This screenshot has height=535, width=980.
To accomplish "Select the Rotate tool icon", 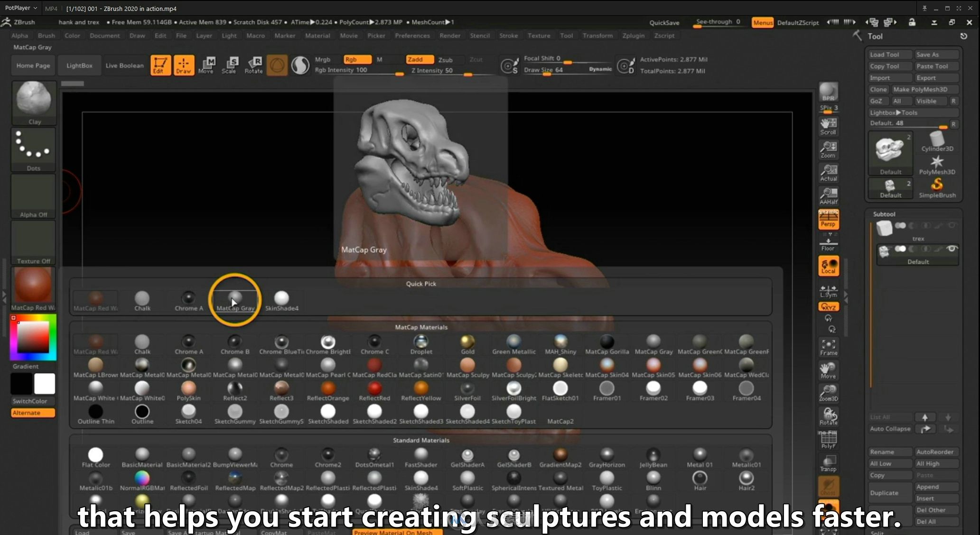I will (253, 65).
